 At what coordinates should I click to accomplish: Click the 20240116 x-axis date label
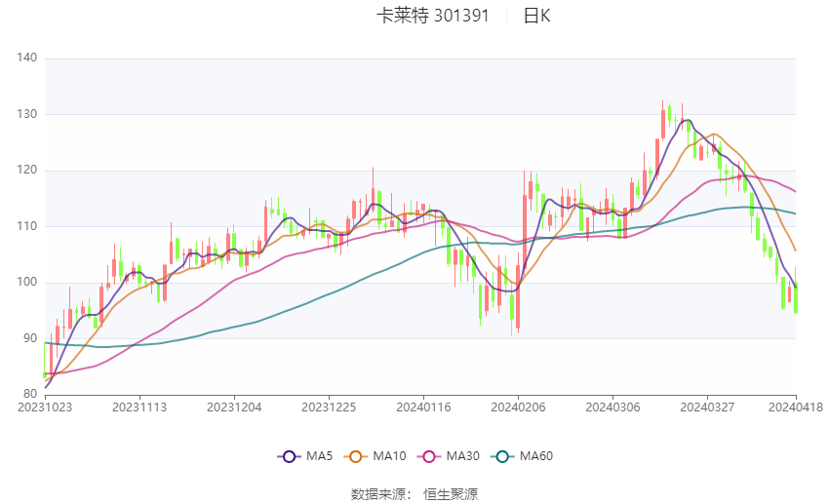pos(423,407)
